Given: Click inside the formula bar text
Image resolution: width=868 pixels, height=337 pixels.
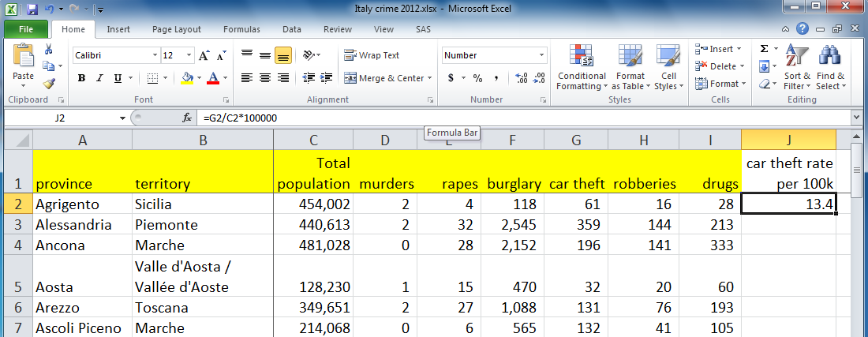Looking at the screenshot, I should (x=240, y=118).
